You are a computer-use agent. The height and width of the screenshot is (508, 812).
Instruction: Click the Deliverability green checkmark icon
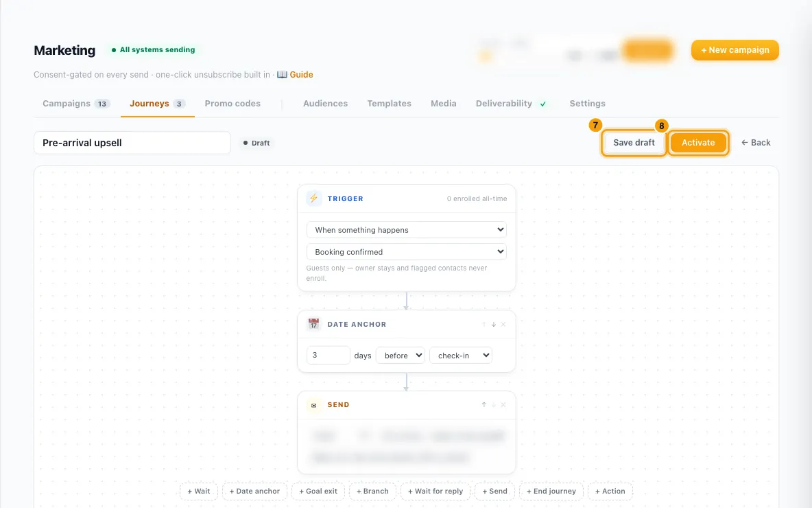(542, 104)
